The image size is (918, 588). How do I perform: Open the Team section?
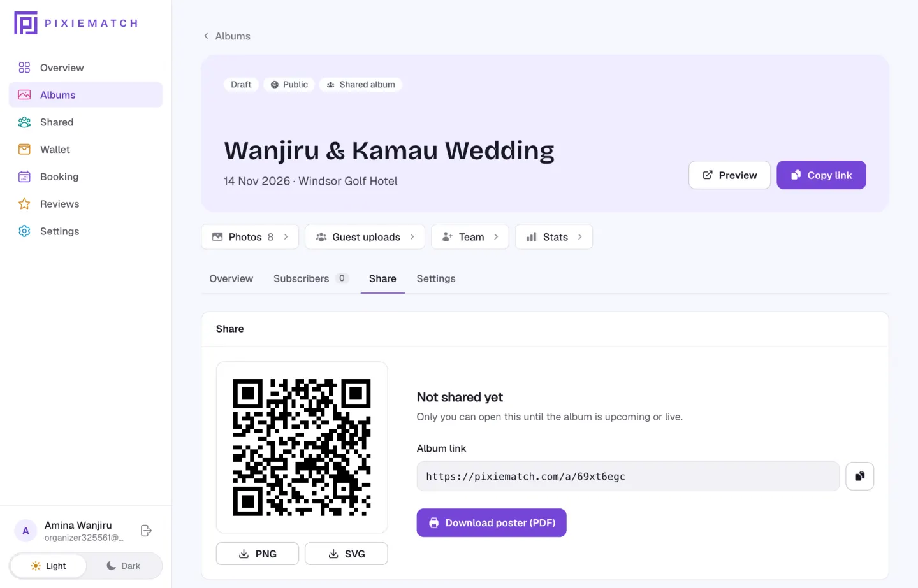(x=470, y=237)
